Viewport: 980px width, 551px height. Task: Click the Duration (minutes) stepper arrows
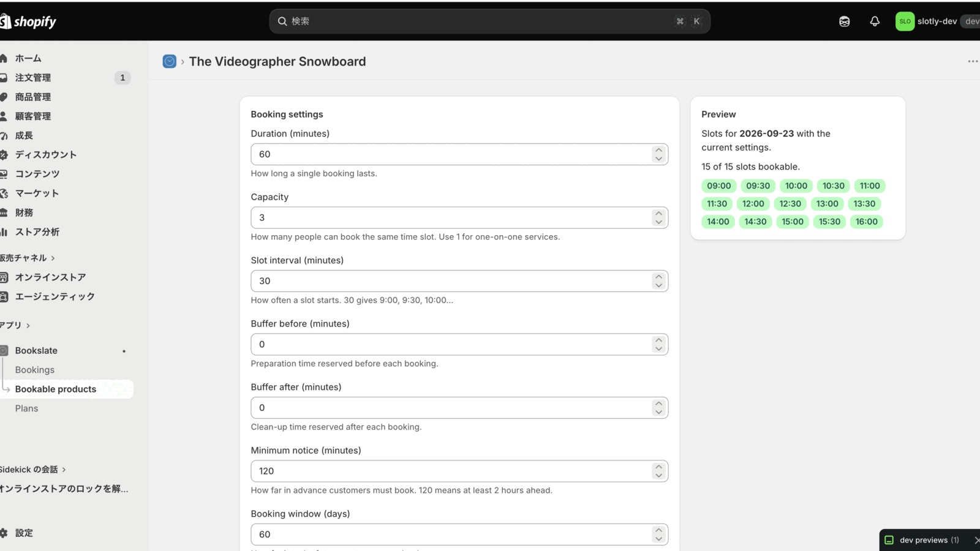click(x=658, y=154)
